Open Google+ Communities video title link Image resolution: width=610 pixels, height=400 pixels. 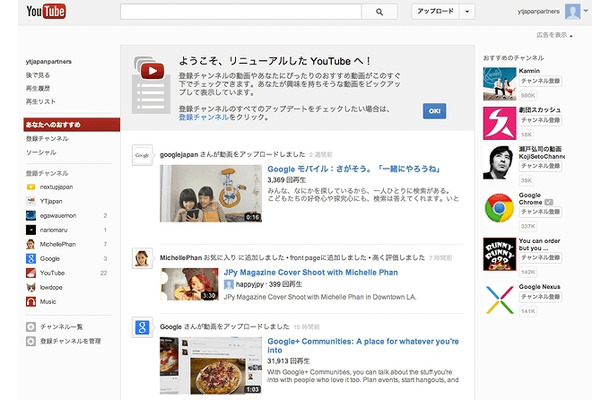pos(363,346)
